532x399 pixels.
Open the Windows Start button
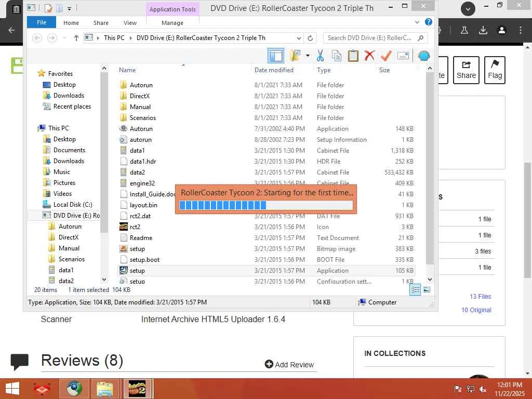tap(12, 389)
